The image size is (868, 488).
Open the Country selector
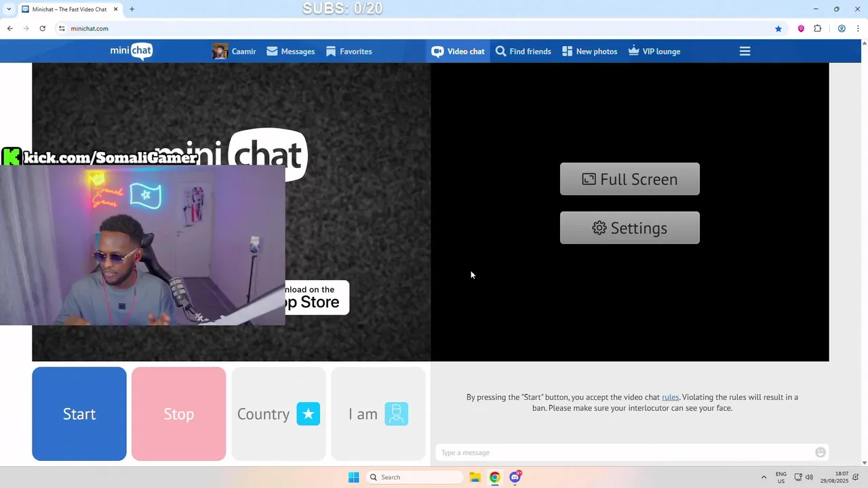tap(279, 414)
